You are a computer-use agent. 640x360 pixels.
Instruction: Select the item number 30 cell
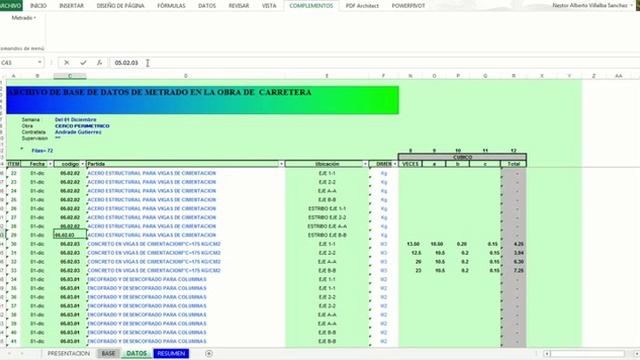[13, 244]
